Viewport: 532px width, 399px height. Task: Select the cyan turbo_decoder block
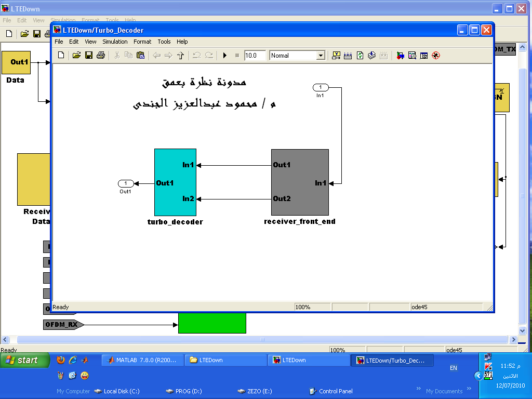point(175,182)
